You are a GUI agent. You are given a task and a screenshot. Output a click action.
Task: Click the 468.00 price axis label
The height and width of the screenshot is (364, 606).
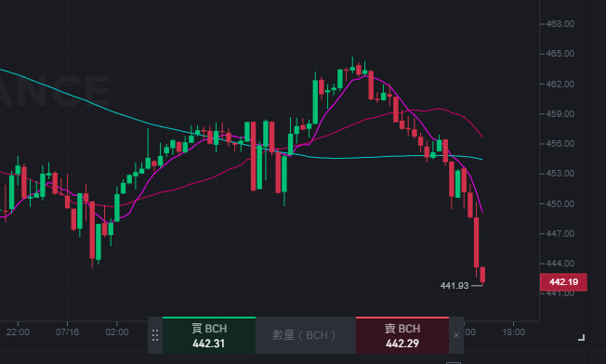point(560,24)
